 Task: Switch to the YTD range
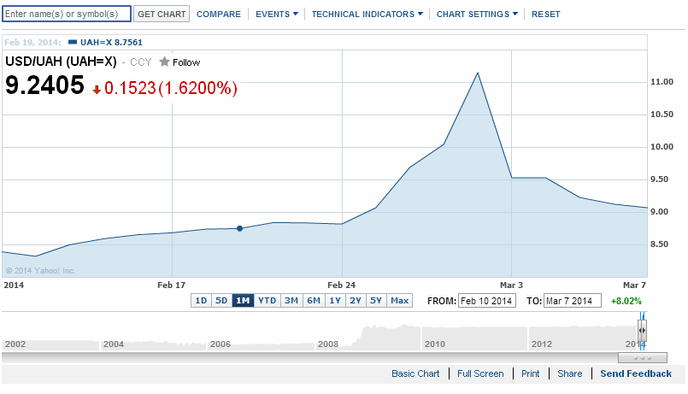click(x=267, y=301)
